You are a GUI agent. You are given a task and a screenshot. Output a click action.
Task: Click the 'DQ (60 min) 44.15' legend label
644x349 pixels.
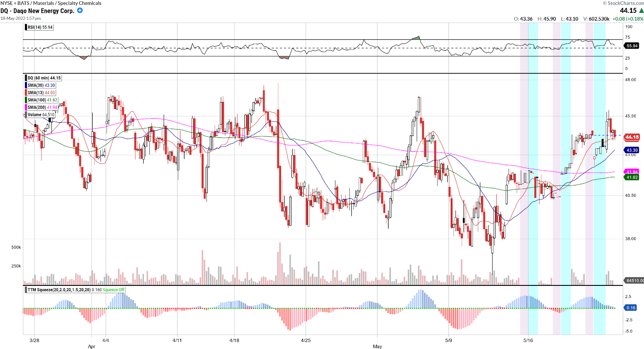44,78
